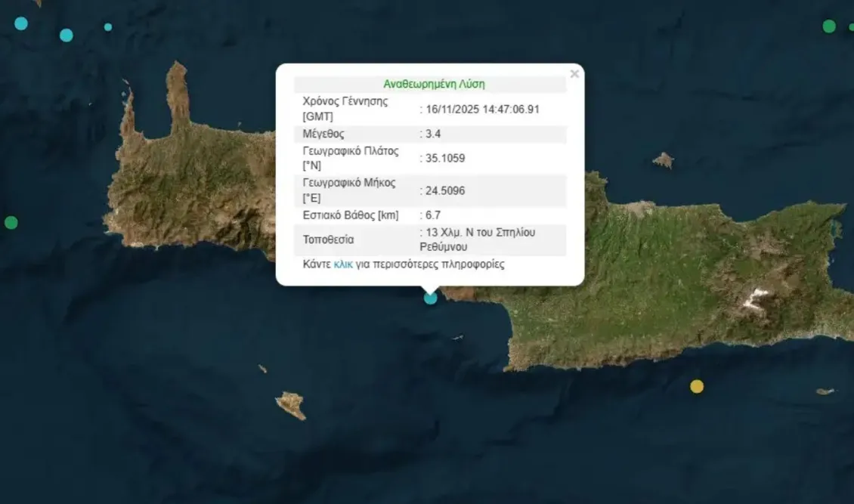Click the tiny island near the bottom-right edge

click(x=825, y=391)
